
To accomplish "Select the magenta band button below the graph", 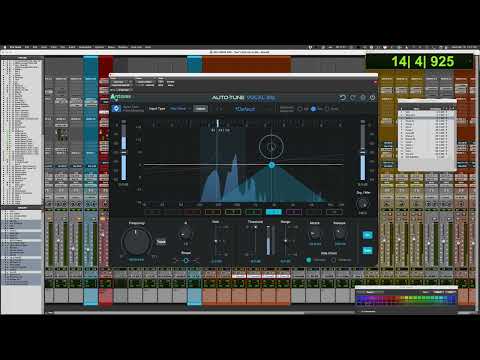I will [294, 212].
